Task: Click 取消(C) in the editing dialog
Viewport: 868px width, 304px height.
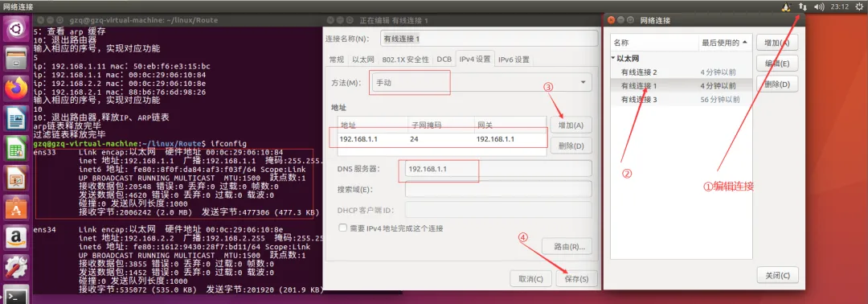Action: click(531, 278)
